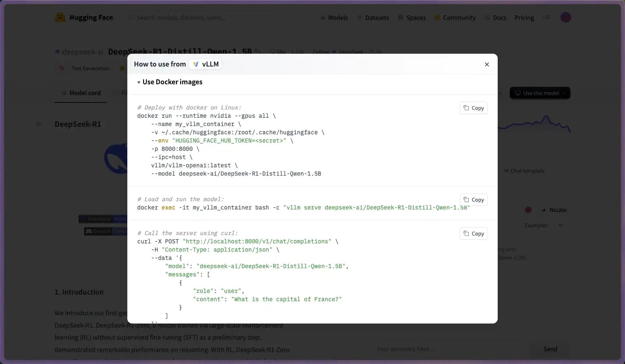Screen dimensions: 625x364
Task: Click the 1. Introduction heading
Action: 79,292
